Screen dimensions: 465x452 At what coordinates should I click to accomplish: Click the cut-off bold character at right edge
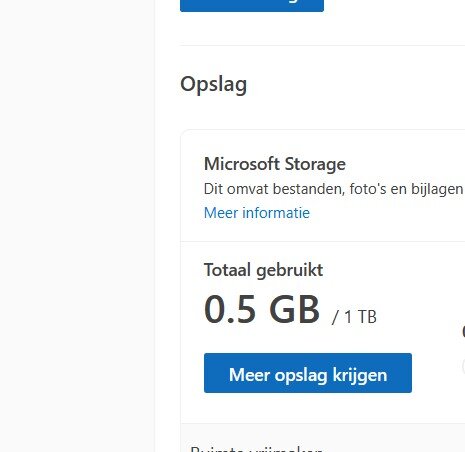pos(463,331)
